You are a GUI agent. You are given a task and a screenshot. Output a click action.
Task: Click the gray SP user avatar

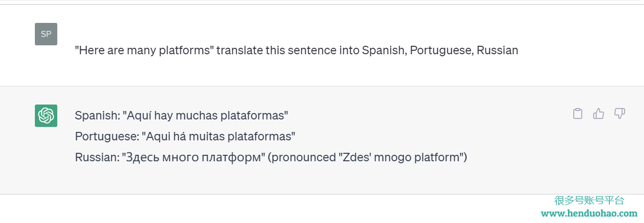point(46,34)
